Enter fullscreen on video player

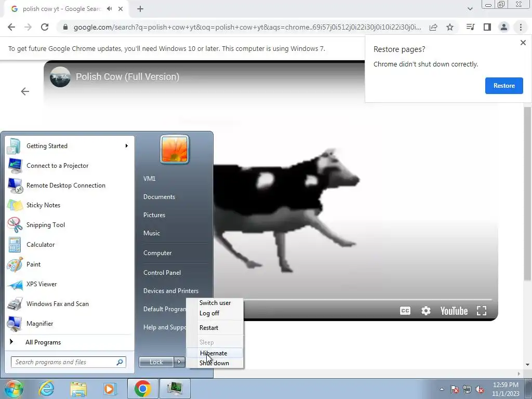click(x=482, y=311)
